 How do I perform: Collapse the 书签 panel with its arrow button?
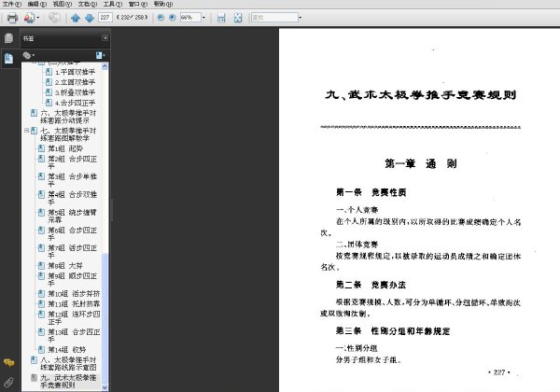click(x=105, y=38)
